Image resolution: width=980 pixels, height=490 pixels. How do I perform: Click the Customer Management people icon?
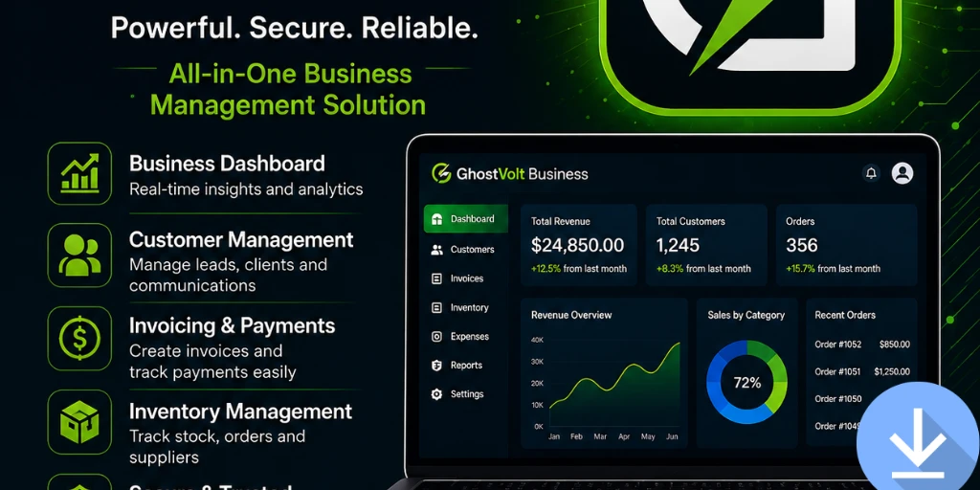(x=79, y=255)
